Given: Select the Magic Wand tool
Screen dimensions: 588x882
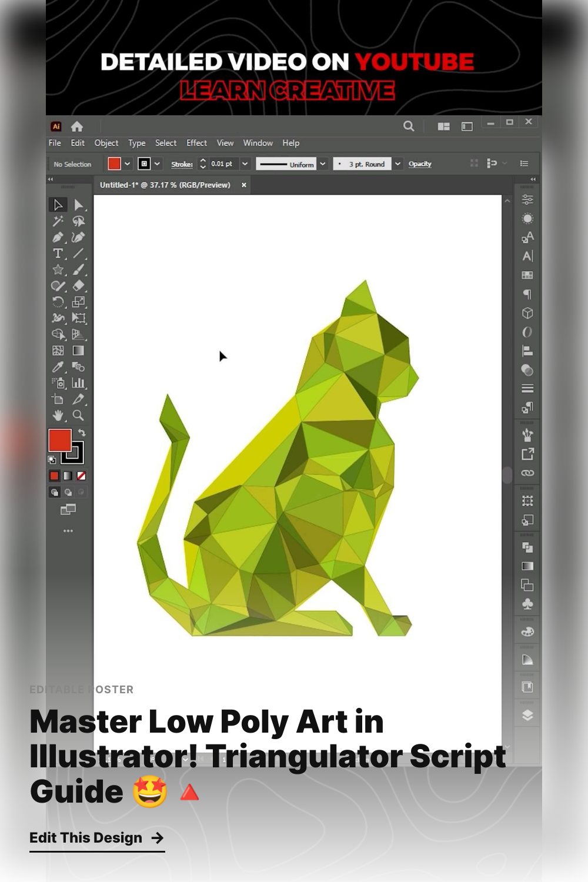Looking at the screenshot, I should pos(58,221).
